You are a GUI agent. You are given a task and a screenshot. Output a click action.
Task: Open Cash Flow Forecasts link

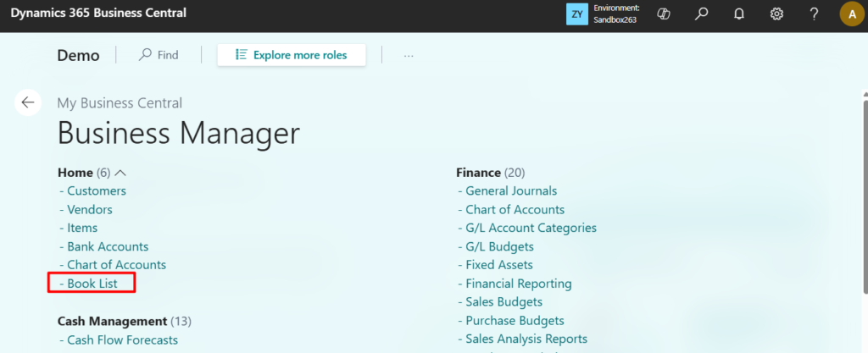tap(122, 340)
